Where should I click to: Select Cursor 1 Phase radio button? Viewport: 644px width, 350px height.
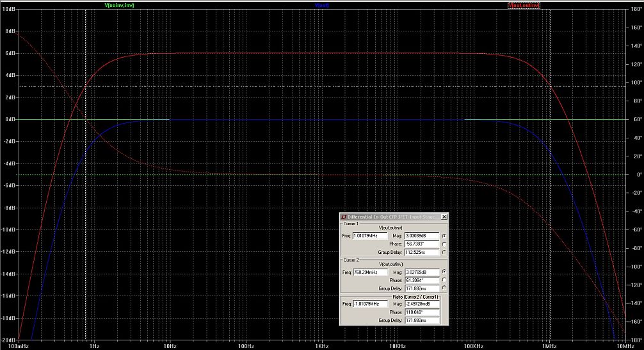click(x=444, y=244)
